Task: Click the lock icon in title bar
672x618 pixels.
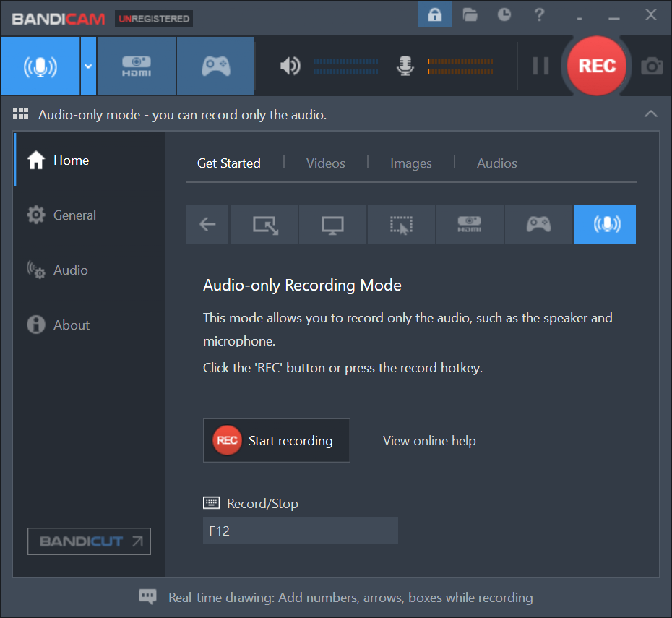Action: [x=434, y=15]
